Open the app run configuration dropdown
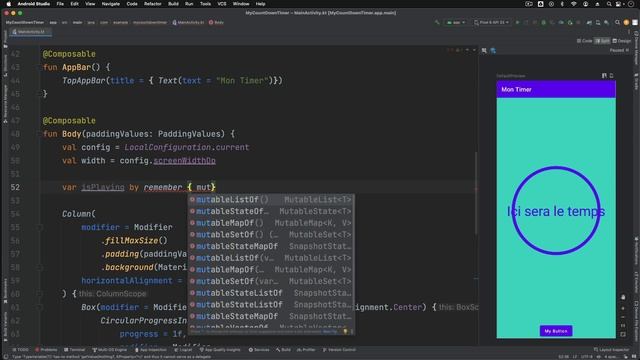This screenshot has width=640, height=360. pyautogui.click(x=456, y=22)
